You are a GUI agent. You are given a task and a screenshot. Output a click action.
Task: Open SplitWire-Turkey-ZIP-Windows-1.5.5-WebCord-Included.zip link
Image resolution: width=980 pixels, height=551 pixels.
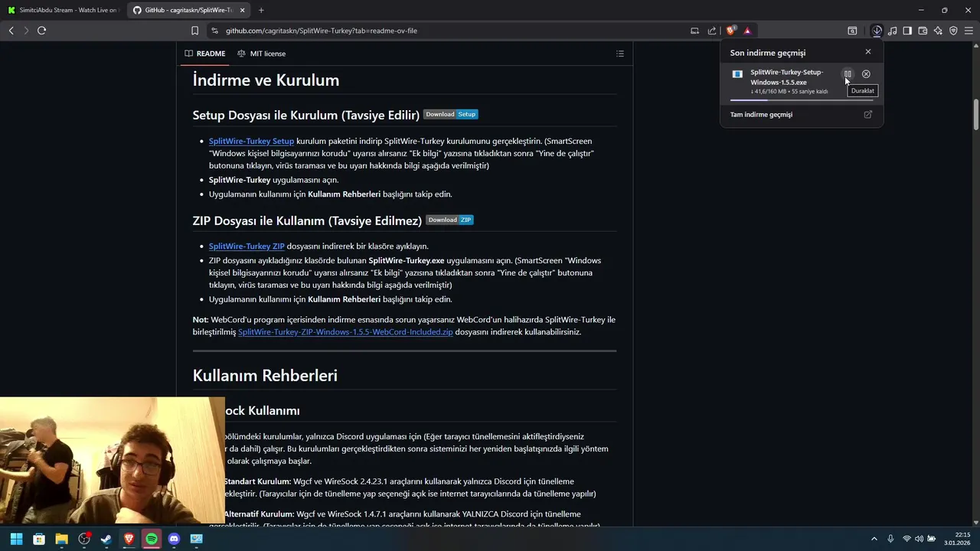click(345, 332)
